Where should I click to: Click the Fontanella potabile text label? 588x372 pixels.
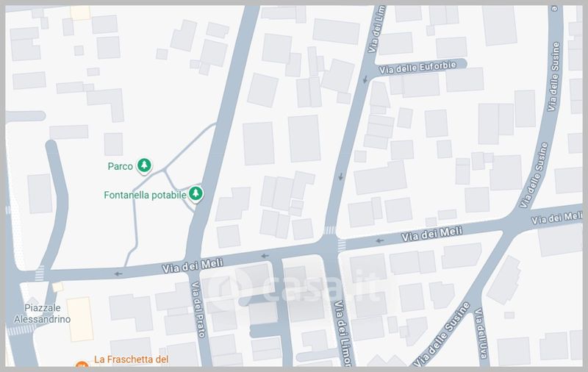(x=144, y=195)
